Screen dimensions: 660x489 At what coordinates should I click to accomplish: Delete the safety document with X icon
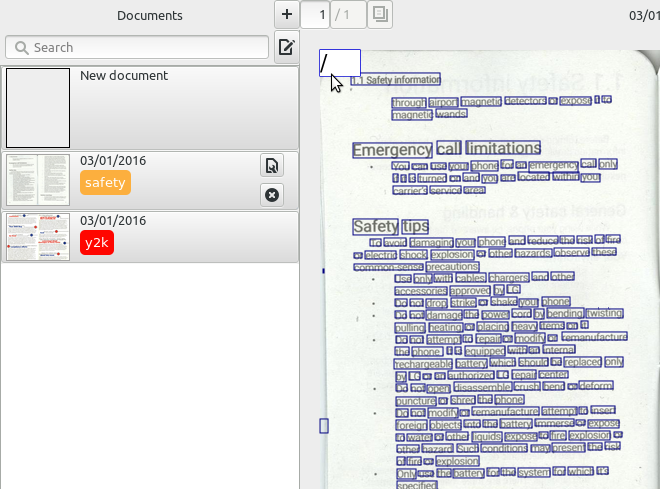point(270,194)
